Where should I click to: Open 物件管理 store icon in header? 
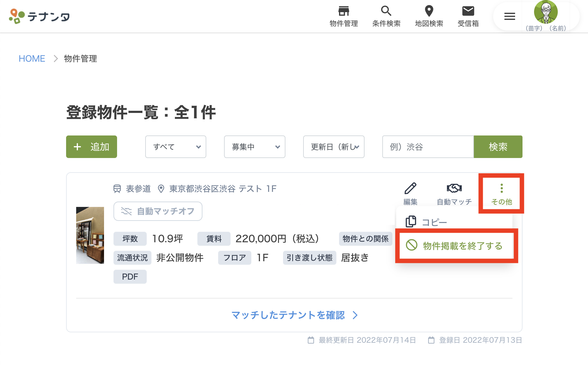click(x=343, y=11)
